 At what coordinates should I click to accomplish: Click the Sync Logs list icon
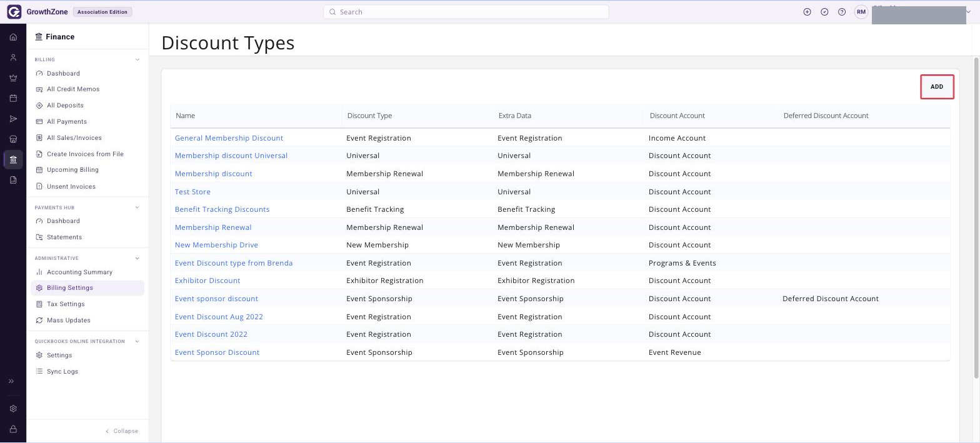point(39,372)
